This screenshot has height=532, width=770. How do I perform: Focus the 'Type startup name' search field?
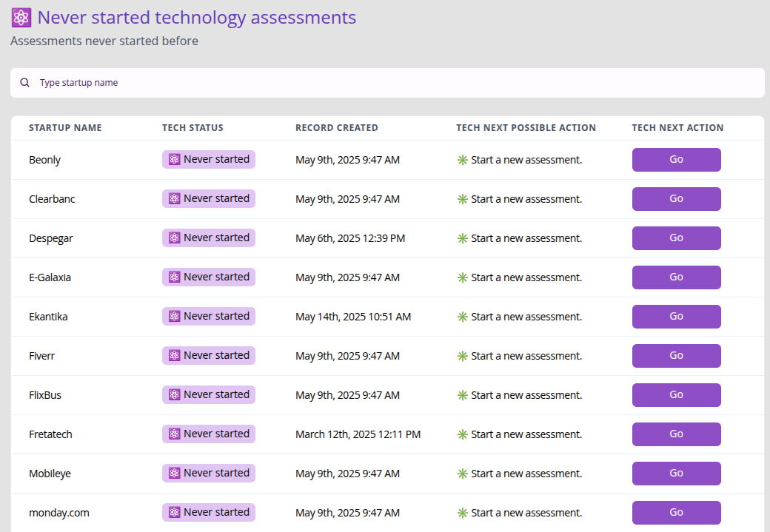(x=387, y=83)
